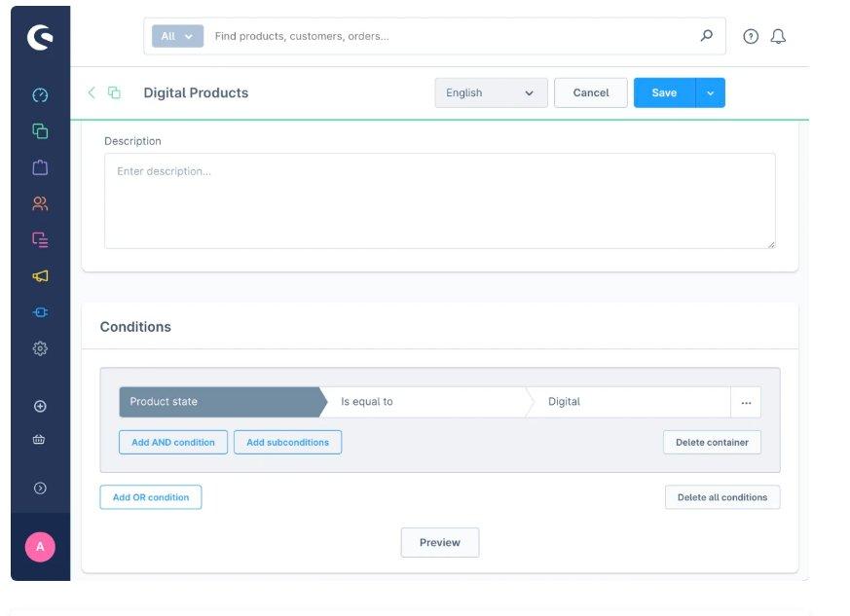Expand the Save button dropdown arrow
The width and height of the screenshot is (850, 616).
(x=710, y=92)
